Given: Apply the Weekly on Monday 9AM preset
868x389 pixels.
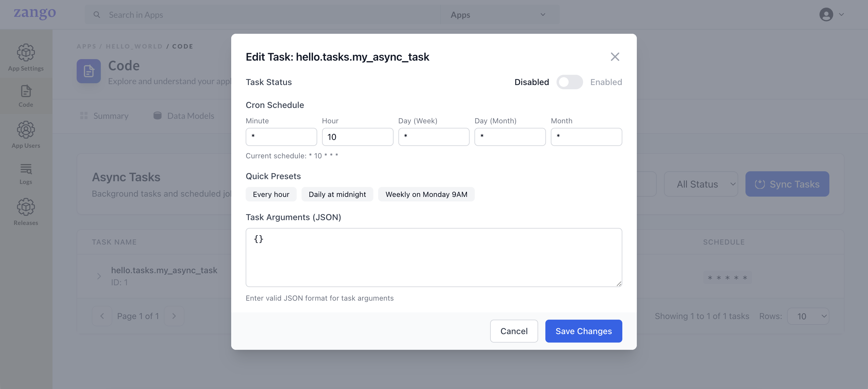Looking at the screenshot, I should tap(426, 194).
